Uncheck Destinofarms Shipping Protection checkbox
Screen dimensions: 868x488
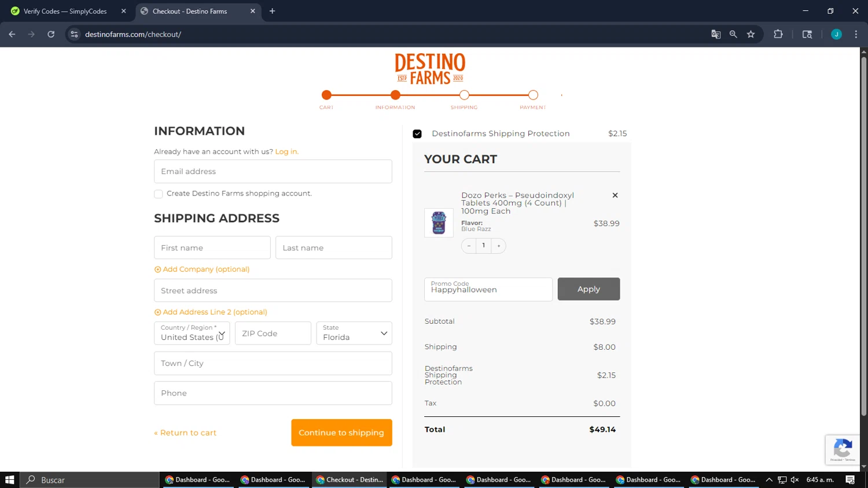(x=417, y=134)
